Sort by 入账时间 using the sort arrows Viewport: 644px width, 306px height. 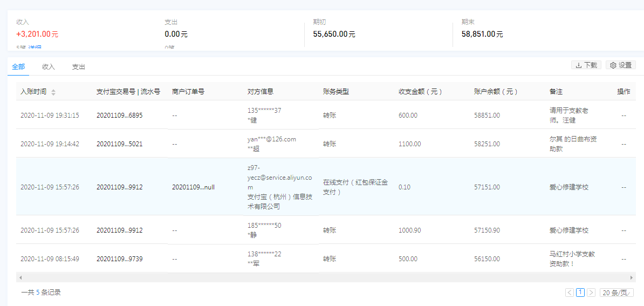53,92
